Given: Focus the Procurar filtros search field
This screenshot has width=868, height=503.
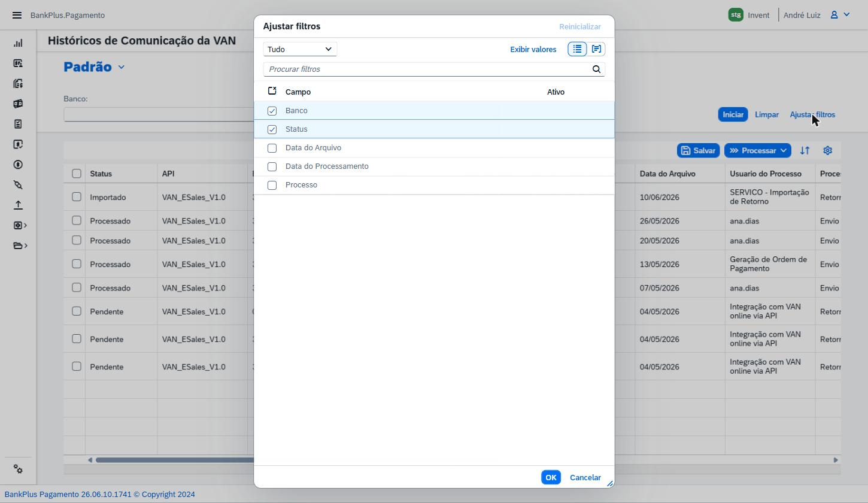Looking at the screenshot, I should pyautogui.click(x=427, y=69).
